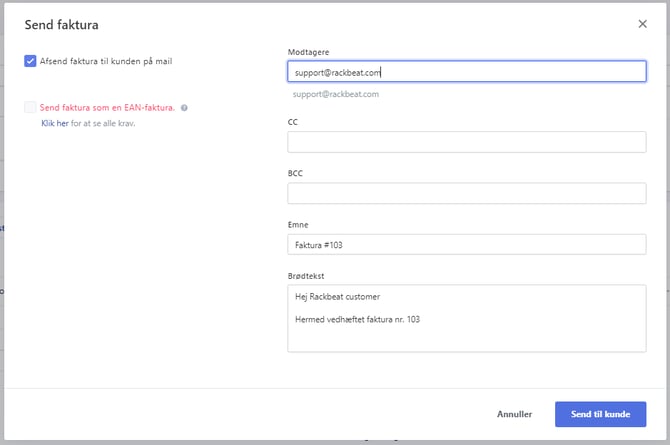This screenshot has width=670, height=445.
Task: Click inside the Brødtekst message box
Action: (467, 318)
